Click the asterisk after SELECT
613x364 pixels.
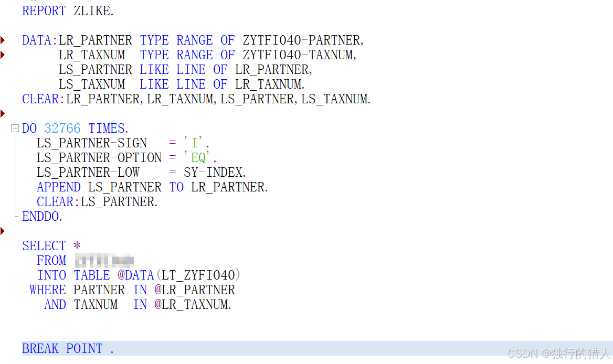[x=77, y=245]
